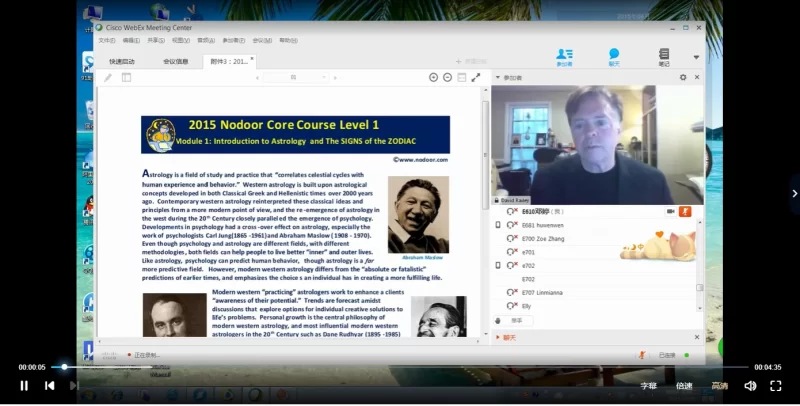Open the 高清 video quality selector
Image resolution: width=800 pixels, height=406 pixels.
(x=719, y=385)
